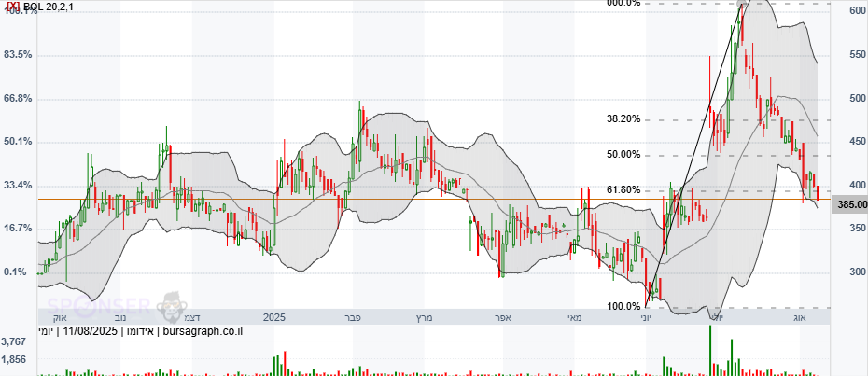This screenshot has width=868, height=376.
Task: Select the Fibonacci handle circle at the peak
Action: (x=743, y=5)
